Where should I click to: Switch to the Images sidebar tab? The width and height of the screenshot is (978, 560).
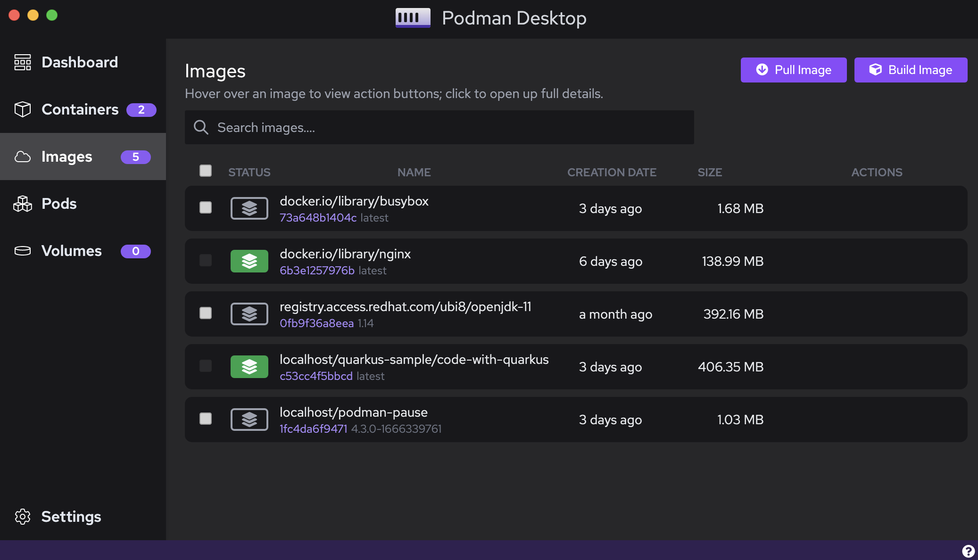click(67, 156)
